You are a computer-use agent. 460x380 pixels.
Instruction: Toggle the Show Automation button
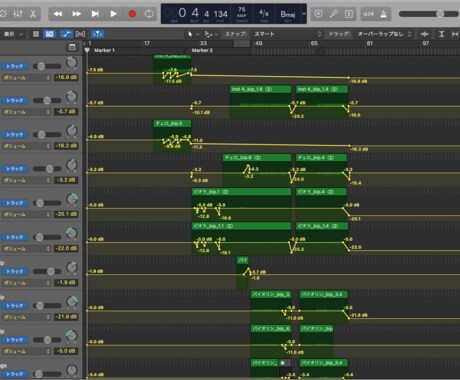pos(50,34)
